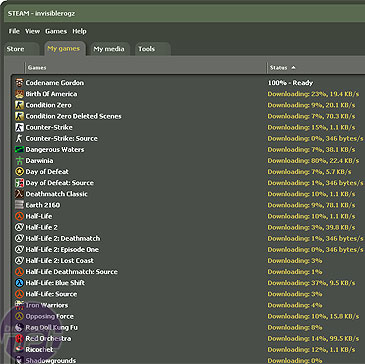Click the Birth Of America icon
365x364 pixels.
(x=20, y=94)
